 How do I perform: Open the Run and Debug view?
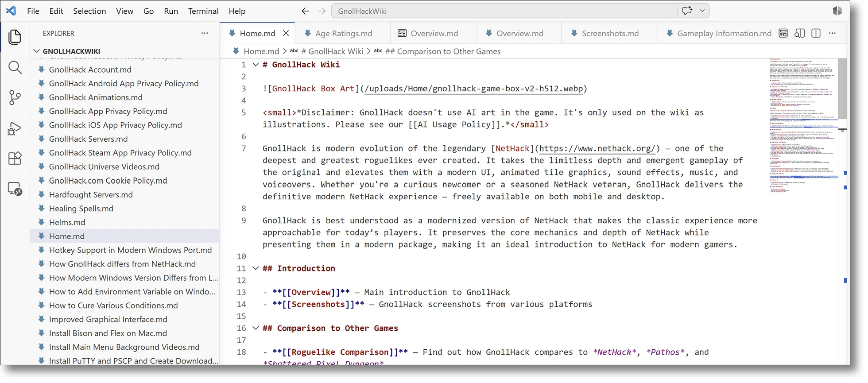[15, 128]
